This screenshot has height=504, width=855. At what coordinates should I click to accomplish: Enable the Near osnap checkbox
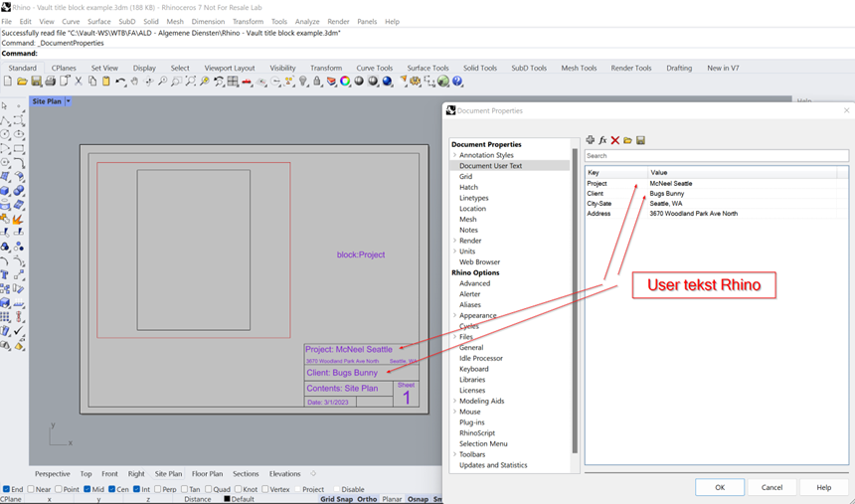[x=31, y=489]
